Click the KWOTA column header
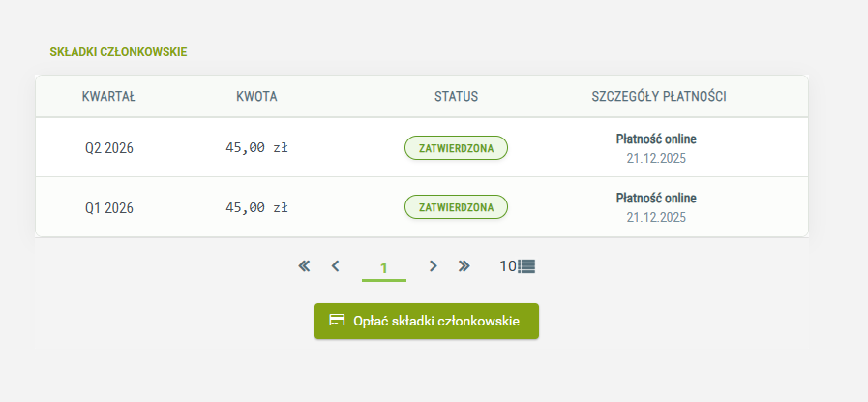The height and width of the screenshot is (402, 868). pos(256,97)
